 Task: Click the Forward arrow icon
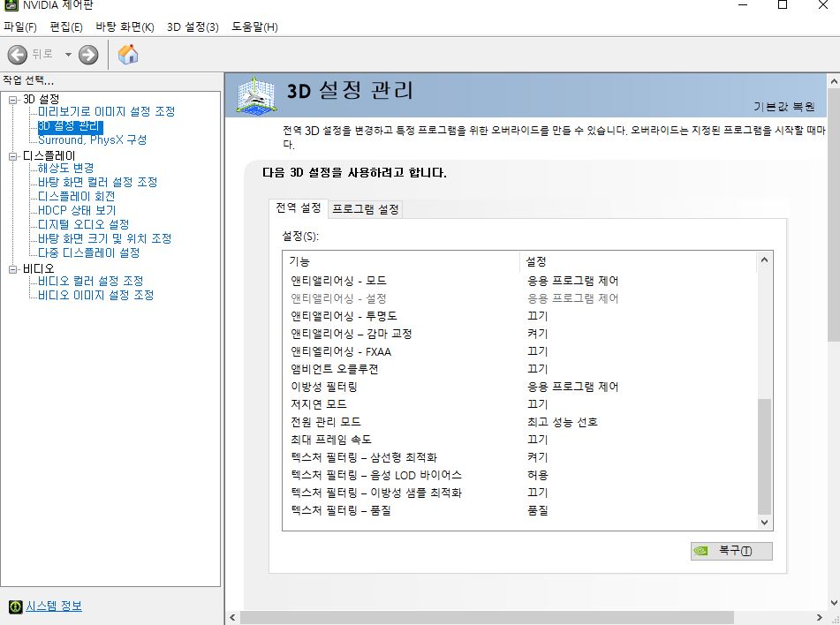[x=88, y=55]
